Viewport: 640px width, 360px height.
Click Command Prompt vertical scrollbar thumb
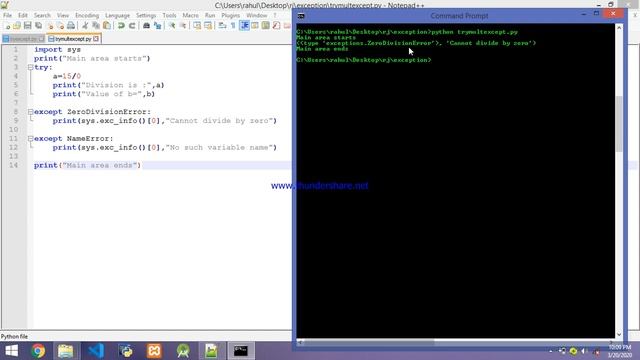pos(619,124)
